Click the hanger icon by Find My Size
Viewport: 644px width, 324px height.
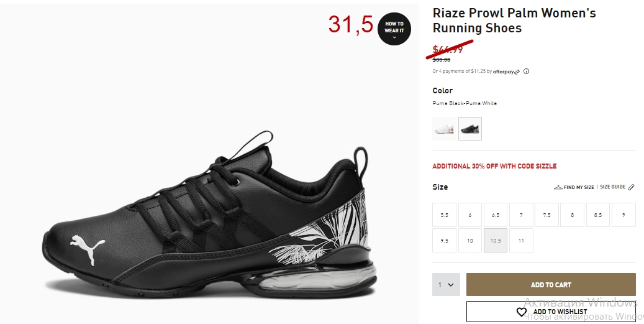[x=558, y=187]
